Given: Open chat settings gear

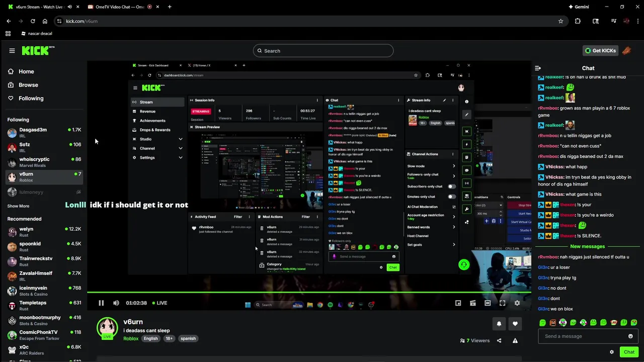Looking at the screenshot, I should point(612,352).
